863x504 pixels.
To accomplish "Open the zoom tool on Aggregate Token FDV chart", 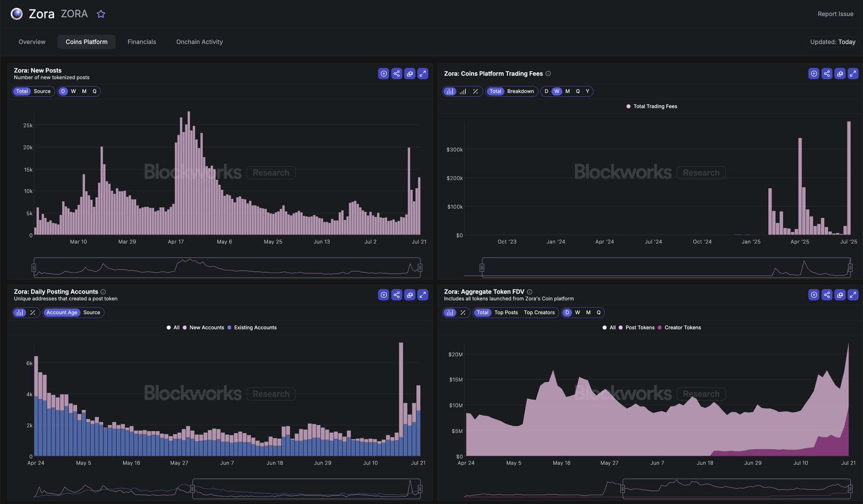I will tap(813, 295).
